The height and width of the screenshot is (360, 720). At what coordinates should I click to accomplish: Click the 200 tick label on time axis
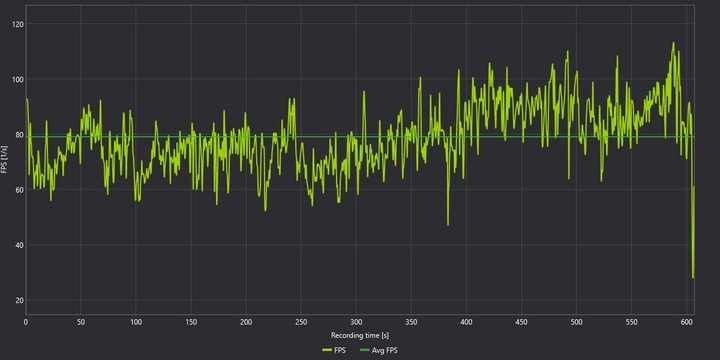pos(246,322)
